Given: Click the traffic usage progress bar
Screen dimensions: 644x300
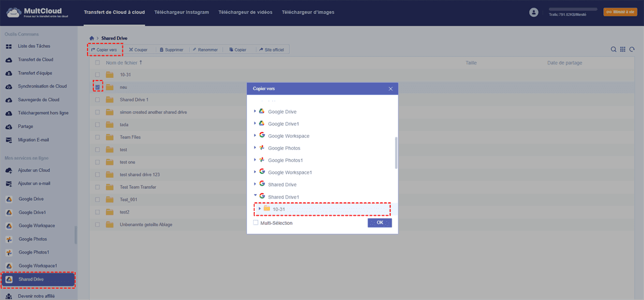Looking at the screenshot, I should (x=572, y=9).
